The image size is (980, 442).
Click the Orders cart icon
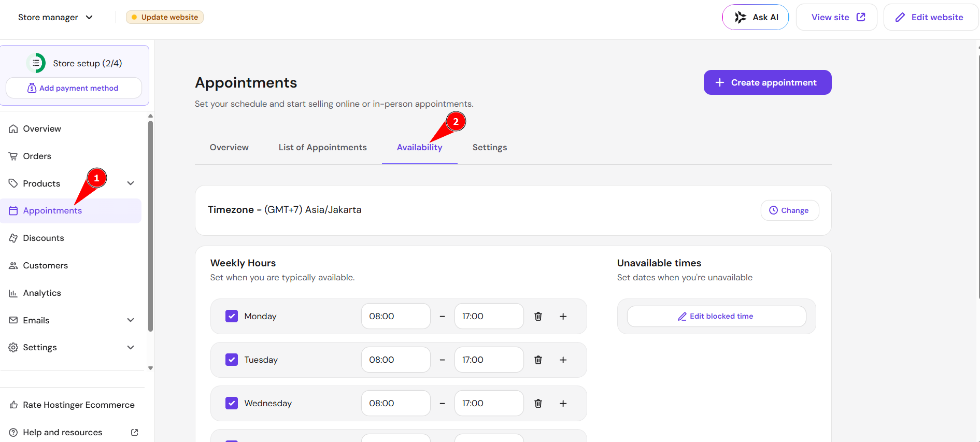click(x=13, y=156)
